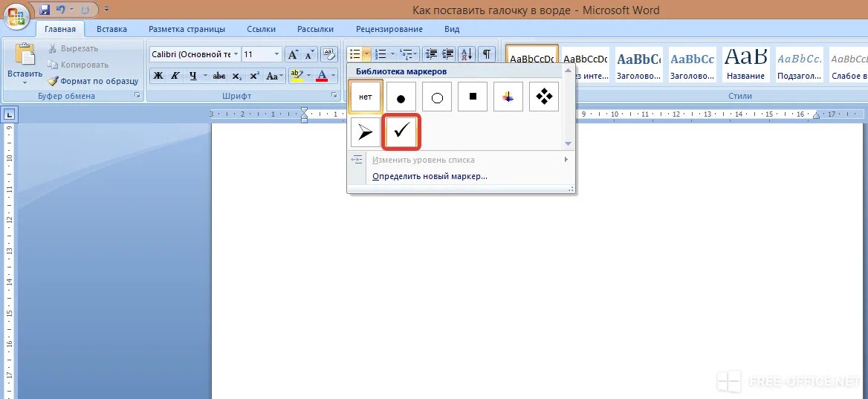Viewport: 868px width, 399px height.
Task: Click the Вставить paste icon
Action: [x=25, y=55]
